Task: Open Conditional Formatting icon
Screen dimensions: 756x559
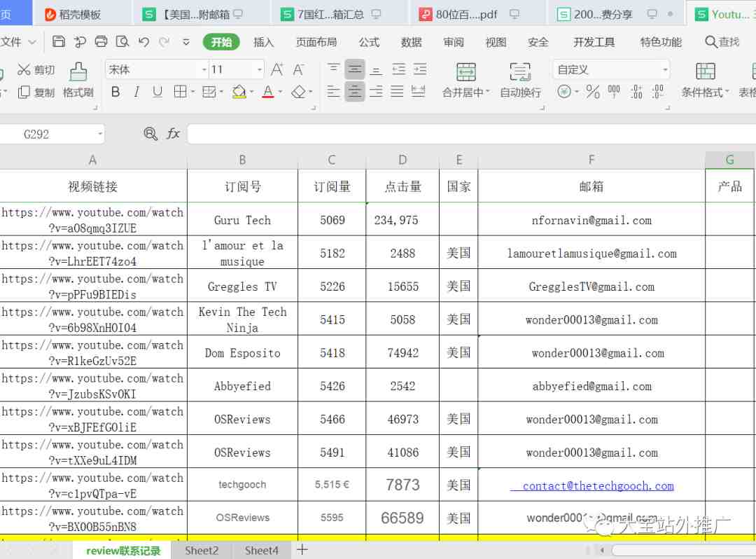Action: 706,71
